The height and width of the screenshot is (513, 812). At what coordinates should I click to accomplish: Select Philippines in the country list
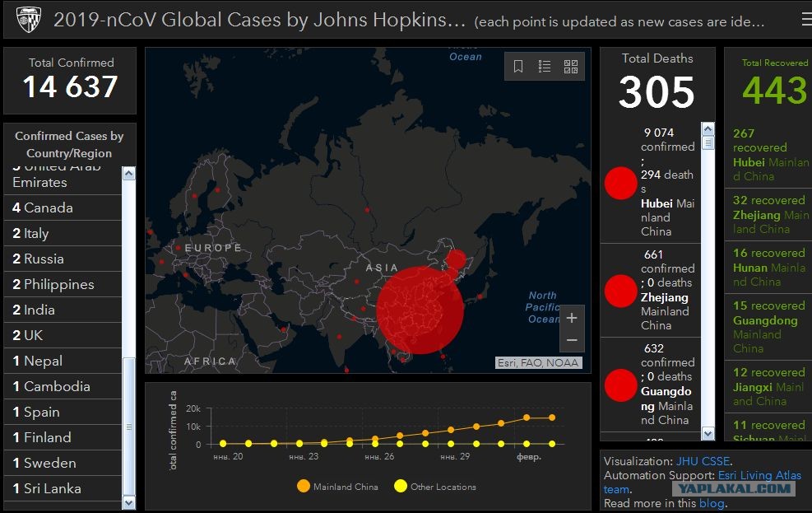63,284
